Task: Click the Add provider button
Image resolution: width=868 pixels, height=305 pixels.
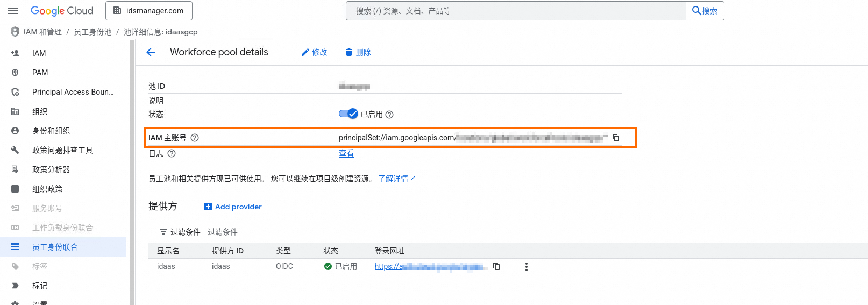Action: point(233,207)
